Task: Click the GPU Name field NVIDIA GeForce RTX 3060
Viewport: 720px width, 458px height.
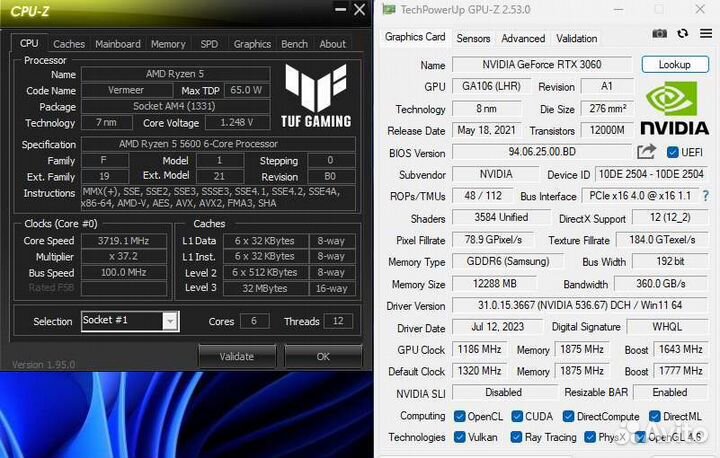Action: [541, 65]
